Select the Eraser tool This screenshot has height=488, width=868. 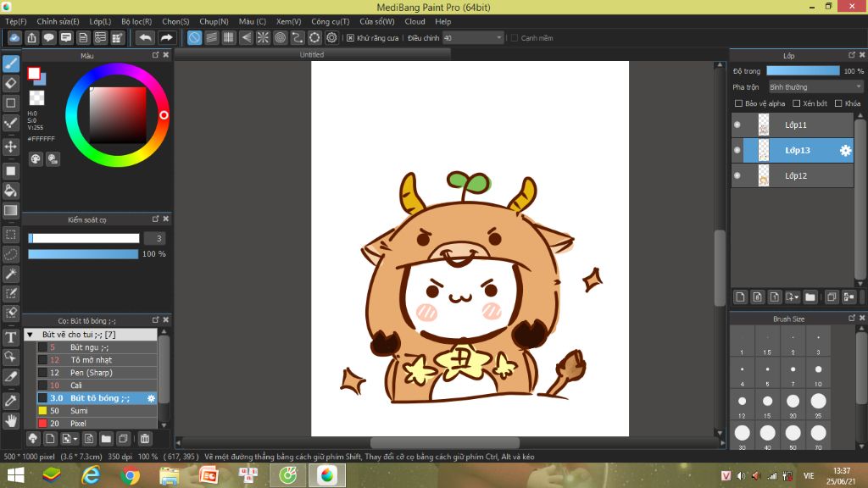(10, 84)
